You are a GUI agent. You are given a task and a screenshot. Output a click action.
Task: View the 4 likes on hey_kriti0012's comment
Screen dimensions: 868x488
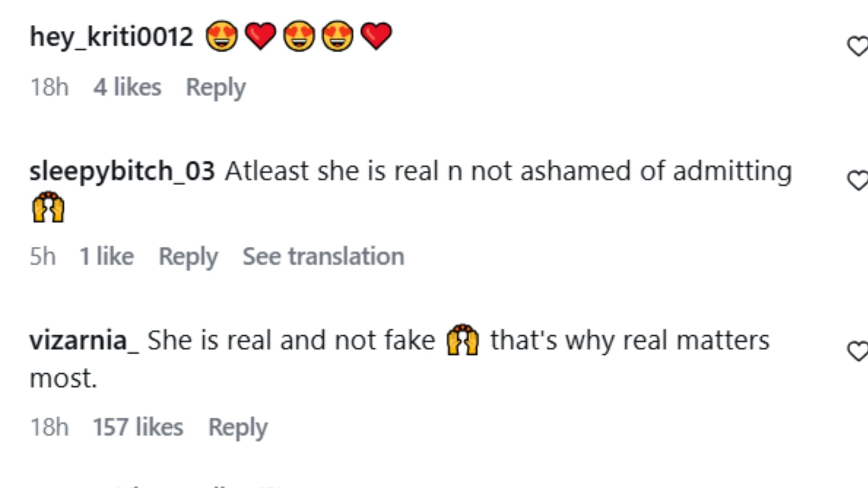pyautogui.click(x=127, y=87)
